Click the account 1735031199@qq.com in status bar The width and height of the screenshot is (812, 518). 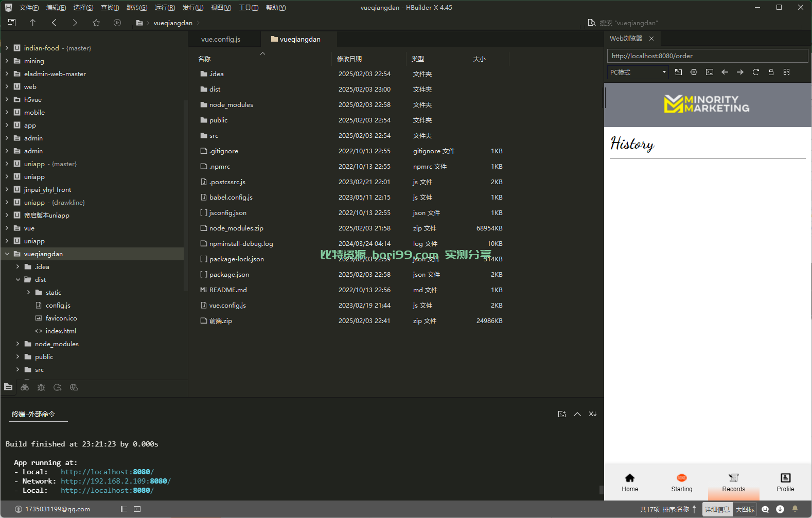point(52,509)
